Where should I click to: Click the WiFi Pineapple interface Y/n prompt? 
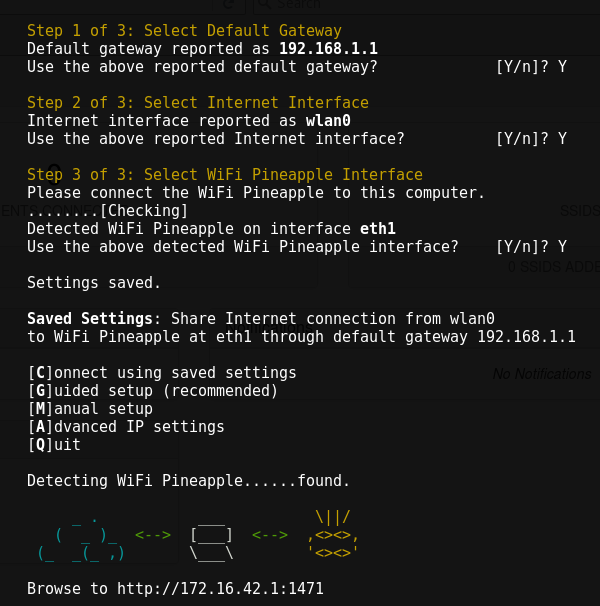coord(531,247)
